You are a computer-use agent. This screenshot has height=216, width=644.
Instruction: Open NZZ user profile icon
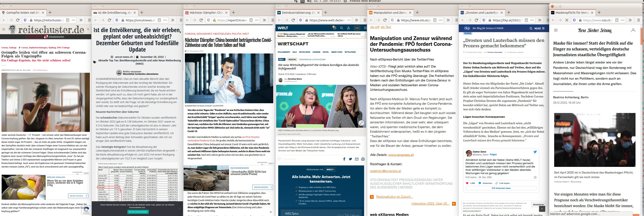[633, 30]
